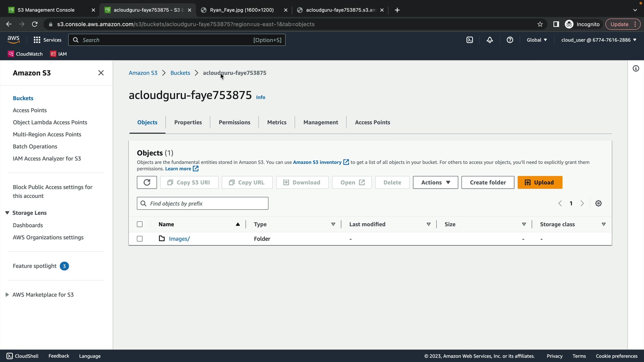This screenshot has width=644, height=362.
Task: Expand the Global region selector
Action: [537, 40]
